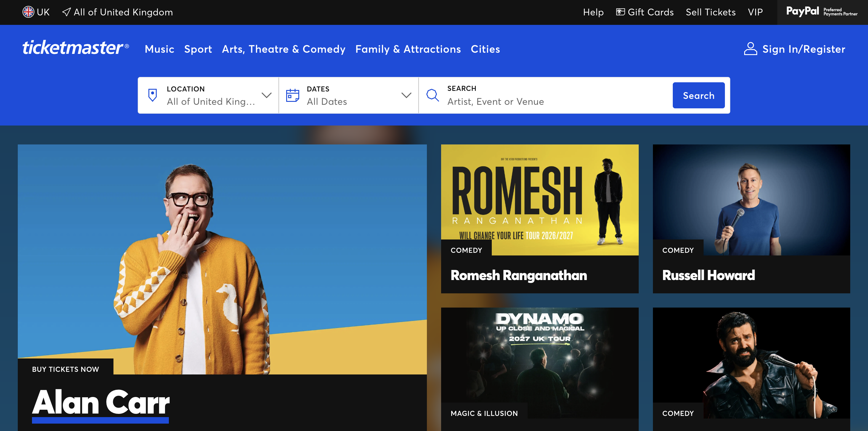This screenshot has height=431, width=868.
Task: Click the user profile icon
Action: pyautogui.click(x=750, y=49)
